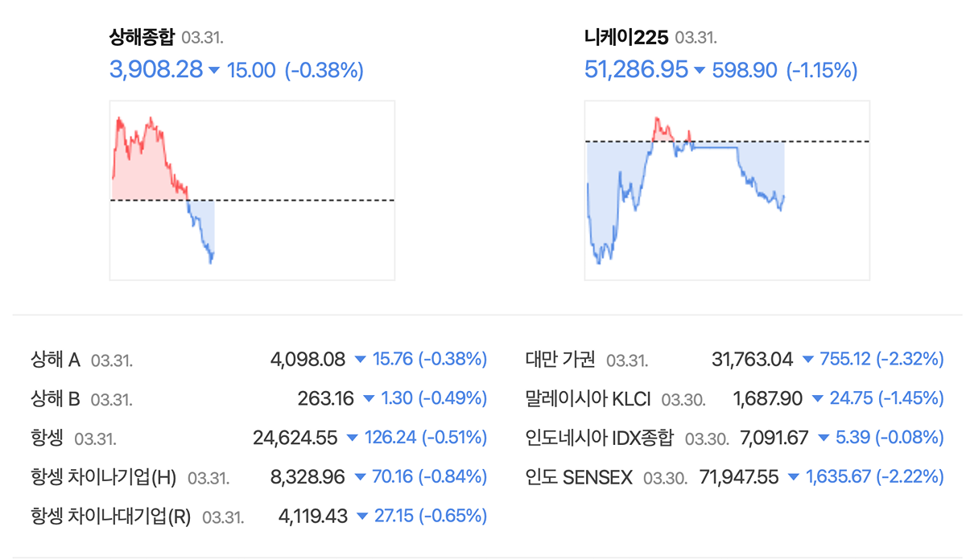Click the down arrow beside 니케이225 51,286.95
966x560 pixels.
tap(700, 71)
